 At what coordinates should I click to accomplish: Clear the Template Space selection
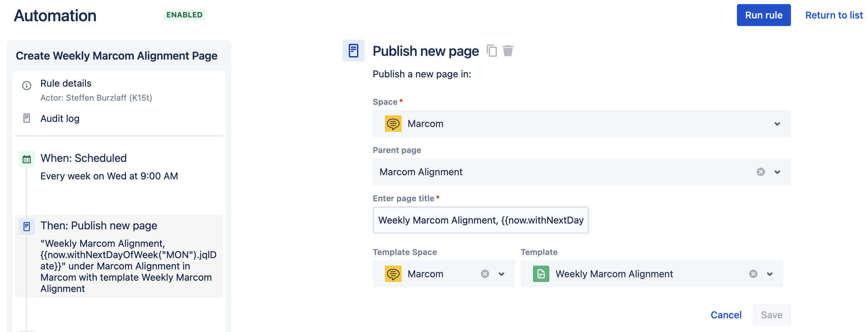485,274
